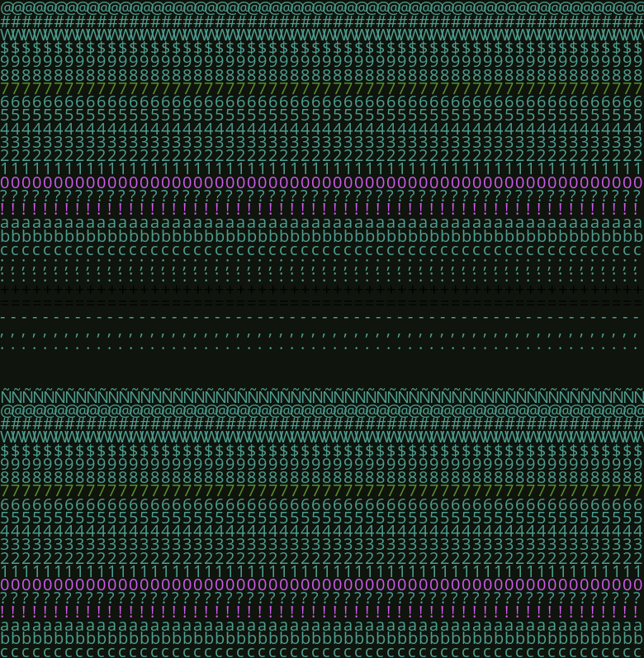Click the row of periods above the blank band
This screenshot has height=658, width=644.
click(322, 348)
